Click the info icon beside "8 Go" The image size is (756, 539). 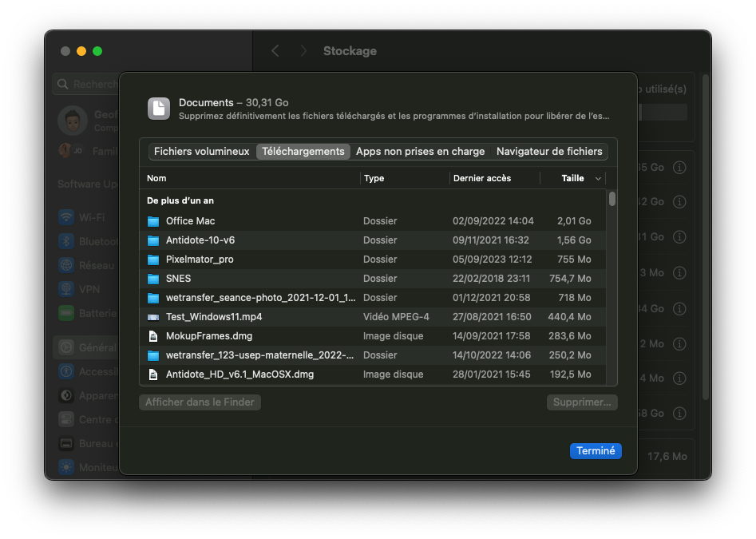click(x=679, y=413)
